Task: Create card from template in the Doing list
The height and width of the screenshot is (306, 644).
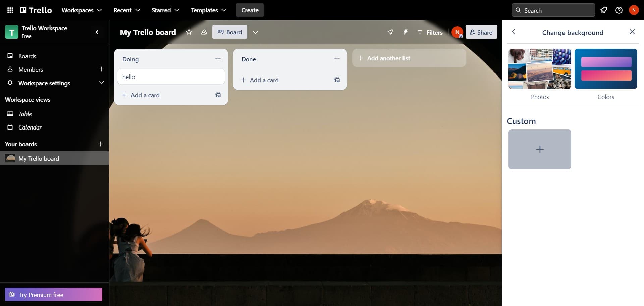Action: pyautogui.click(x=218, y=95)
